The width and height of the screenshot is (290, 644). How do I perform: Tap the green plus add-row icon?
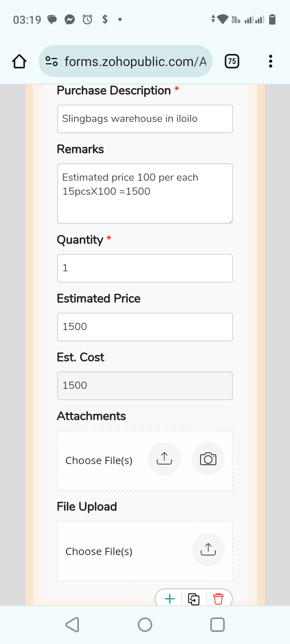[x=170, y=599]
